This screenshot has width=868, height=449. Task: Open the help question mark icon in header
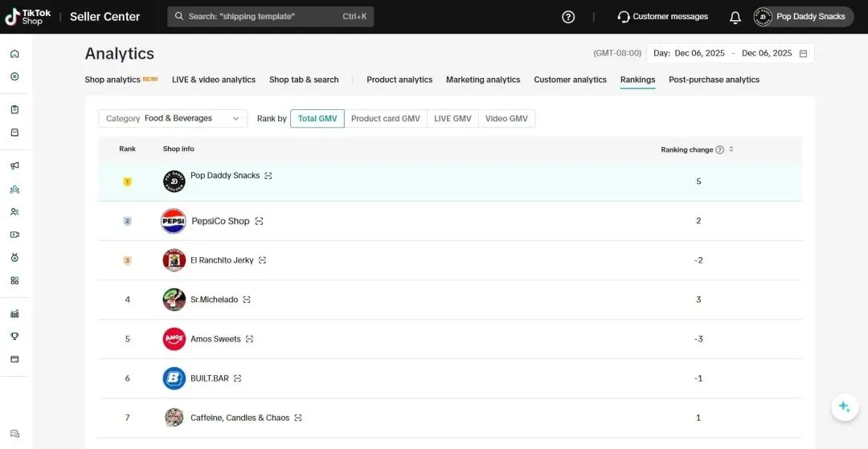(568, 17)
